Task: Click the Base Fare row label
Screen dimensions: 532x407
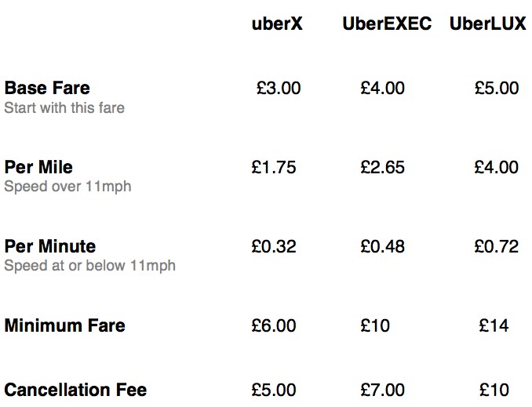Action: 47,88
